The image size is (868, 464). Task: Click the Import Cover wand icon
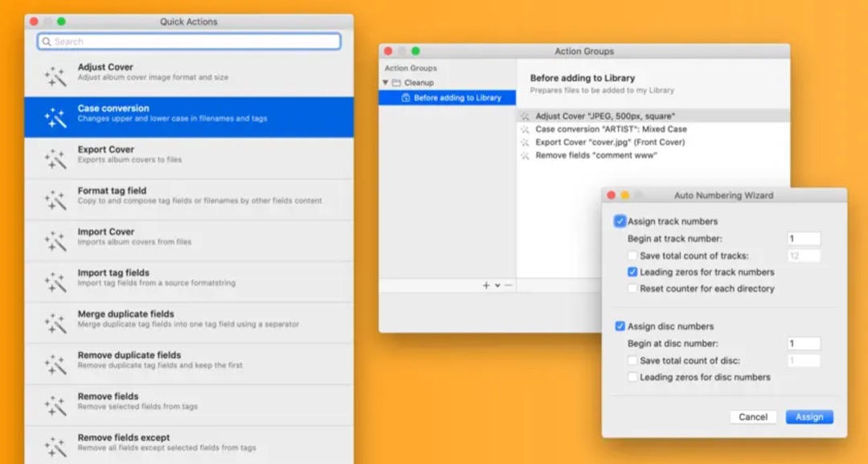(x=55, y=240)
